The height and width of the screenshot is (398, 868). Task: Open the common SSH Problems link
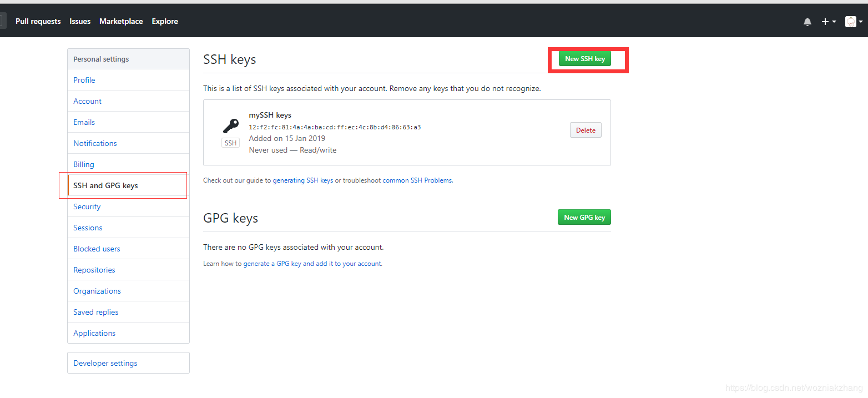[x=417, y=180]
